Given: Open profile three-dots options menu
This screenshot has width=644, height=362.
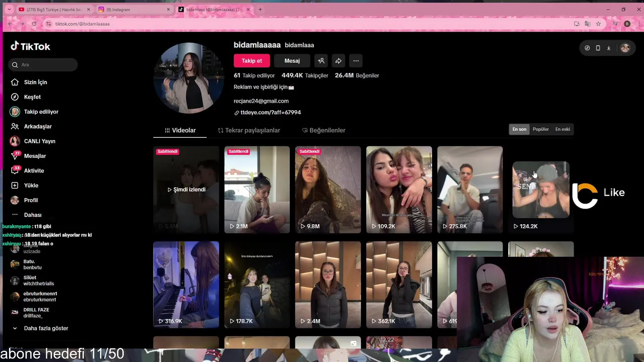Looking at the screenshot, I should pyautogui.click(x=356, y=61).
